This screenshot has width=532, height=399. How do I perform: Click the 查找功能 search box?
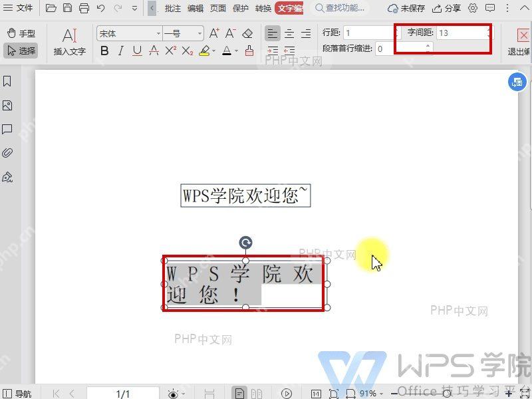[x=341, y=7]
